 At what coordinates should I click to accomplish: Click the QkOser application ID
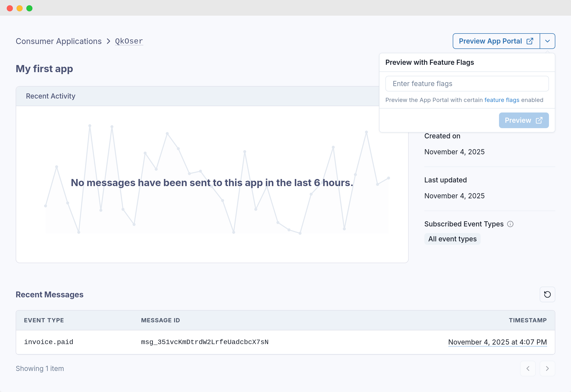point(129,41)
